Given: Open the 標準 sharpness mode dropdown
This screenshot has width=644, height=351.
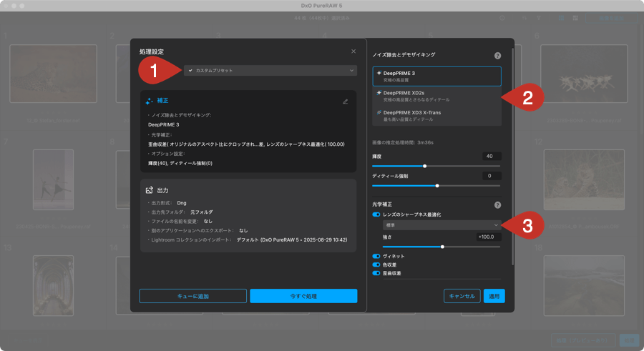Looking at the screenshot, I should (442, 225).
